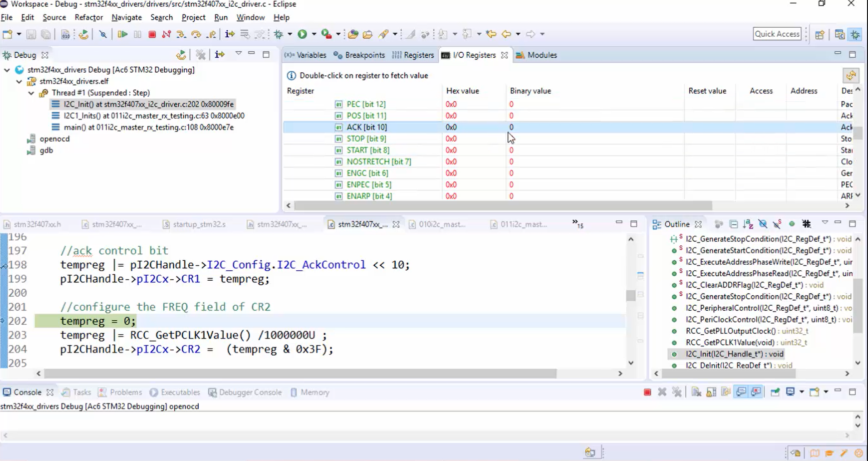
Task: Click the Back navigation arrow
Action: tap(506, 34)
